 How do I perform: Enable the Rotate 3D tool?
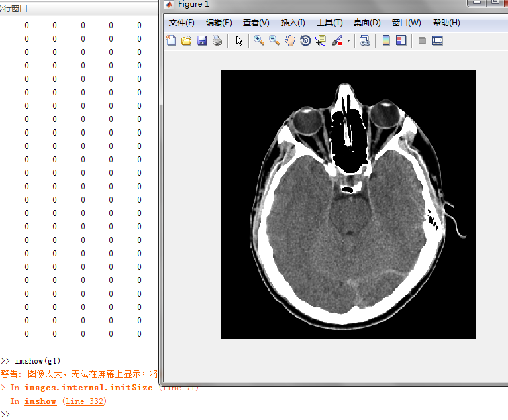305,40
